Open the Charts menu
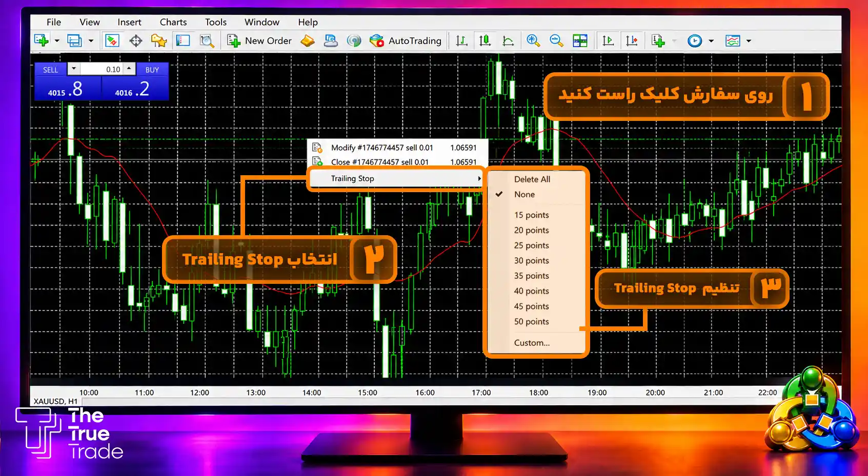This screenshot has width=868, height=476. click(173, 22)
